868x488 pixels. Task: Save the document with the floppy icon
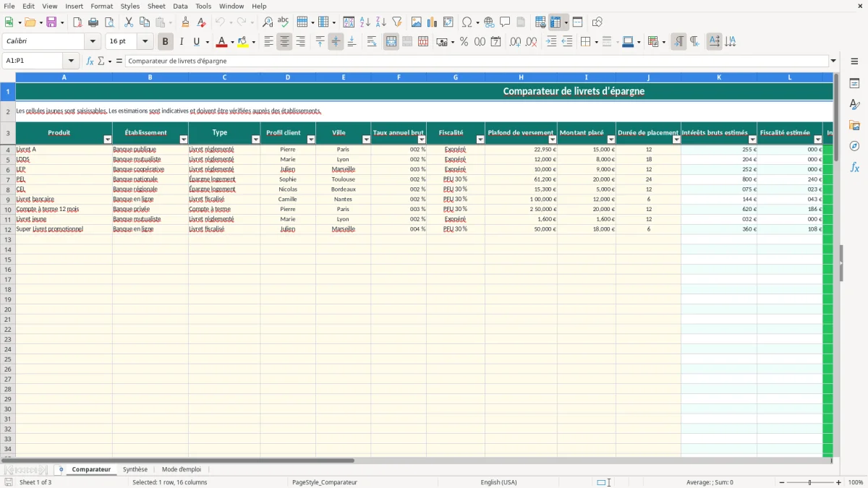click(51, 22)
